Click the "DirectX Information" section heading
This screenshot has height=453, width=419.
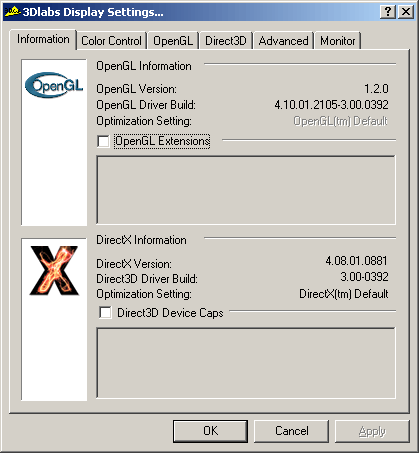coord(141,240)
